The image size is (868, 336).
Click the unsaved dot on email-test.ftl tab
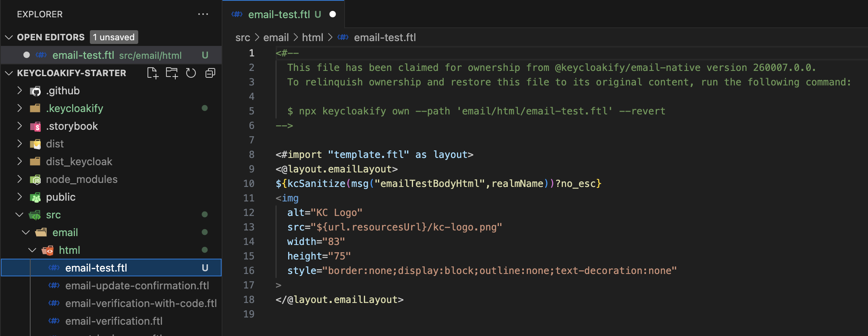(333, 15)
